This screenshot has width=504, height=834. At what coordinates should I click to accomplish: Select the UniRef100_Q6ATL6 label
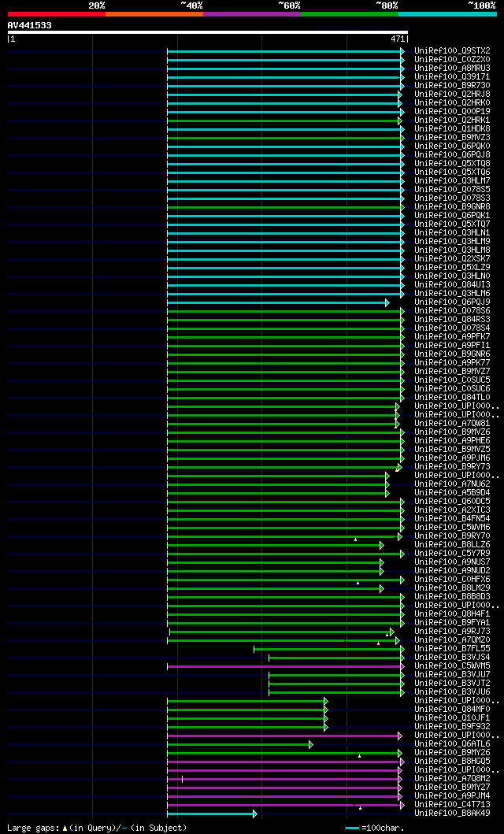point(453,743)
